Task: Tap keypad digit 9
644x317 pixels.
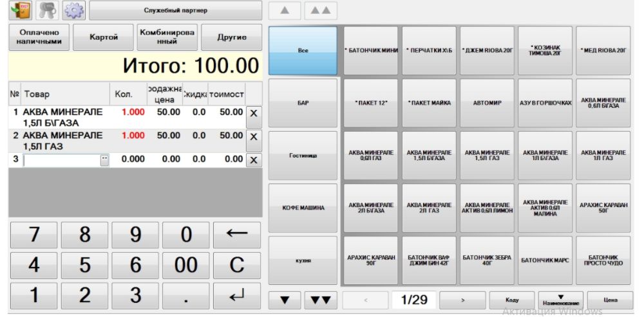Action: (x=135, y=235)
